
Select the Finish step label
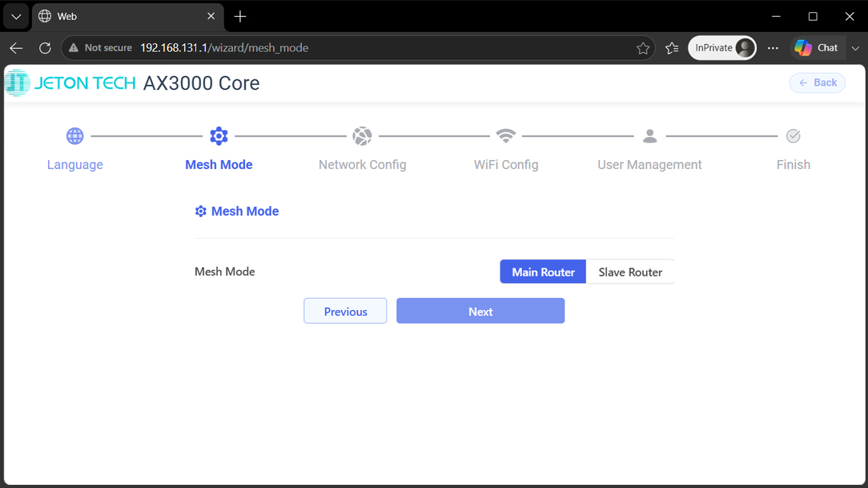(x=794, y=164)
